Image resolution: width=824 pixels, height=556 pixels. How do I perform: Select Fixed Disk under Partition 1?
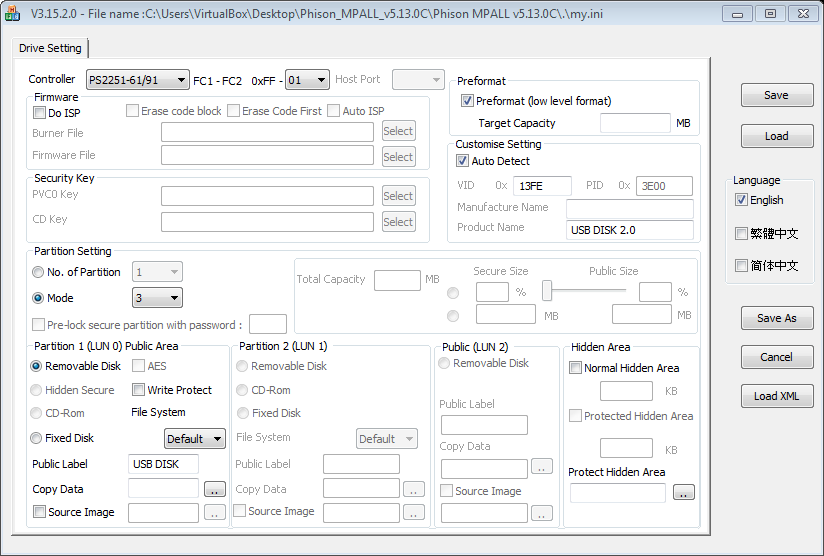pos(36,438)
